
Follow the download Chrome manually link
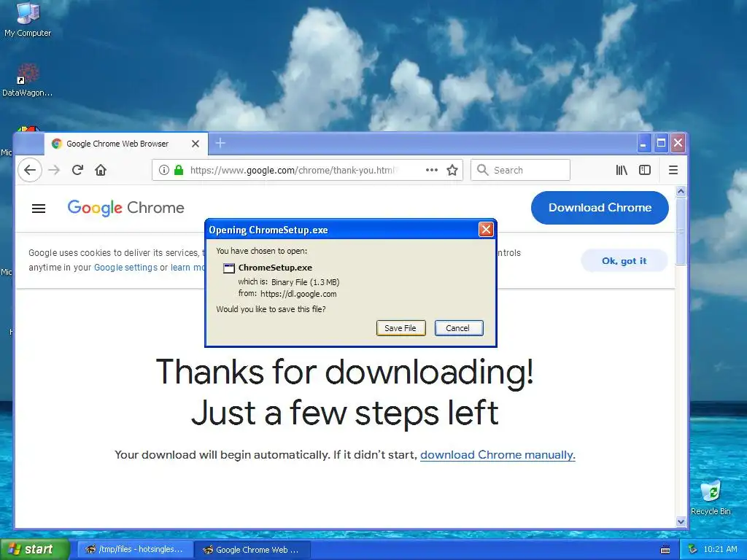click(498, 455)
